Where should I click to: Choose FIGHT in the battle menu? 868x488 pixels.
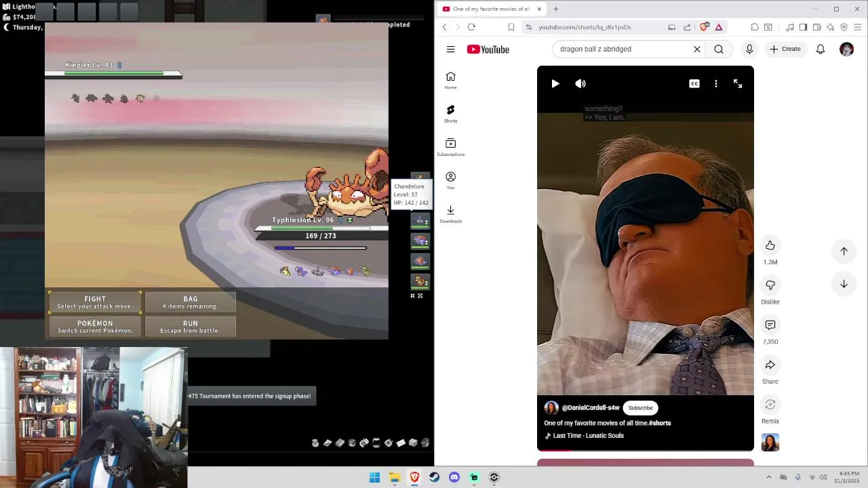[x=95, y=302]
